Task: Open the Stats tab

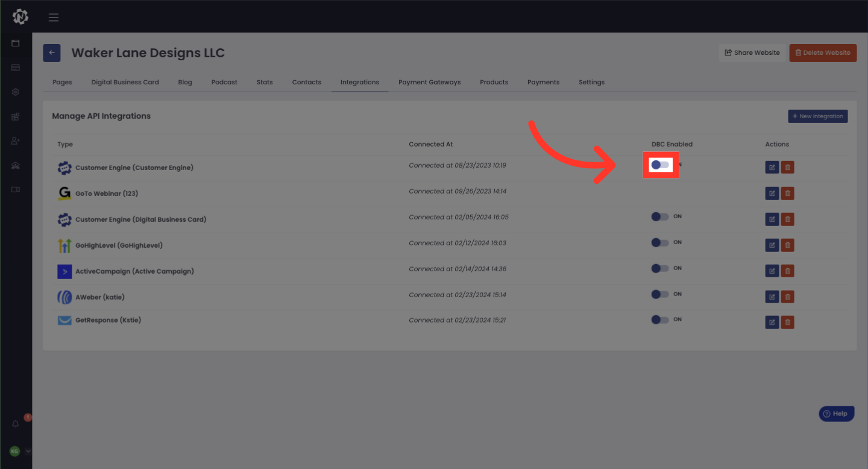Action: [265, 82]
